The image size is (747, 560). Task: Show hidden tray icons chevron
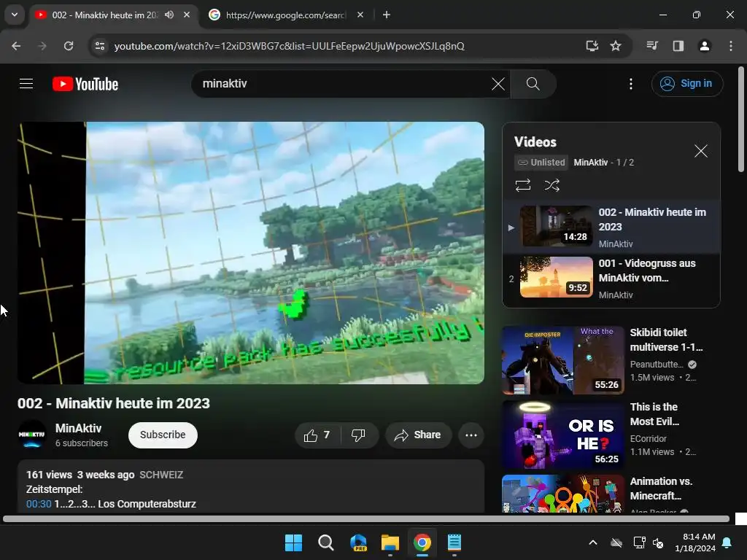(x=592, y=542)
